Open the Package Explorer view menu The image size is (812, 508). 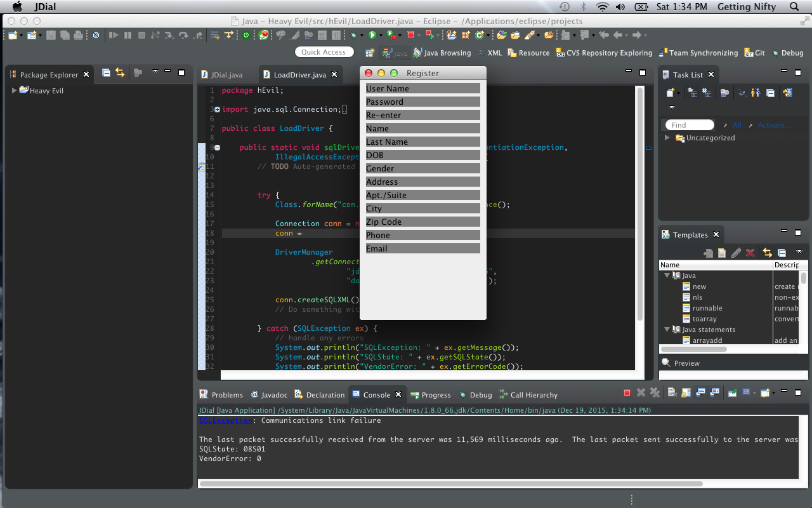coord(155,72)
